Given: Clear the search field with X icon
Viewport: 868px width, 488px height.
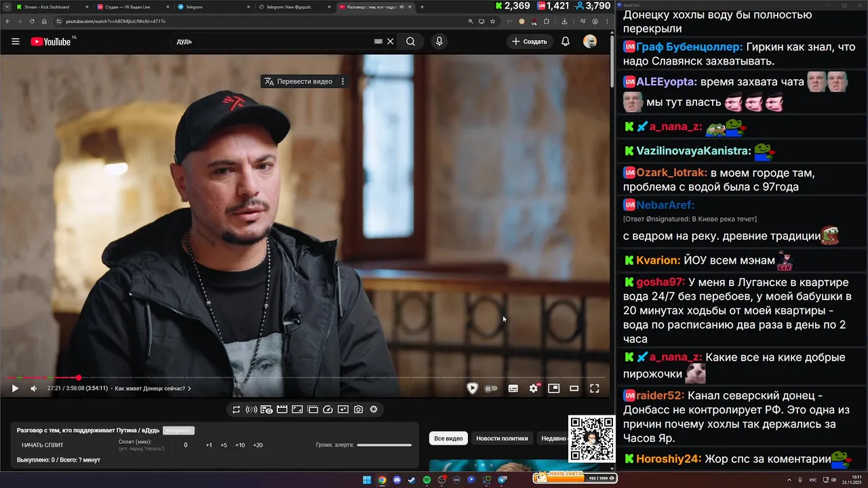Looking at the screenshot, I should 391,41.
